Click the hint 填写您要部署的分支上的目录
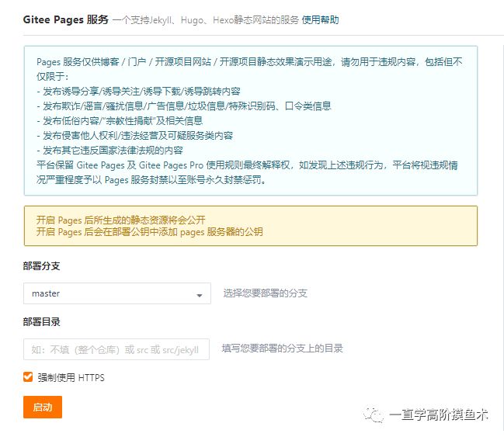 pyautogui.click(x=282, y=349)
